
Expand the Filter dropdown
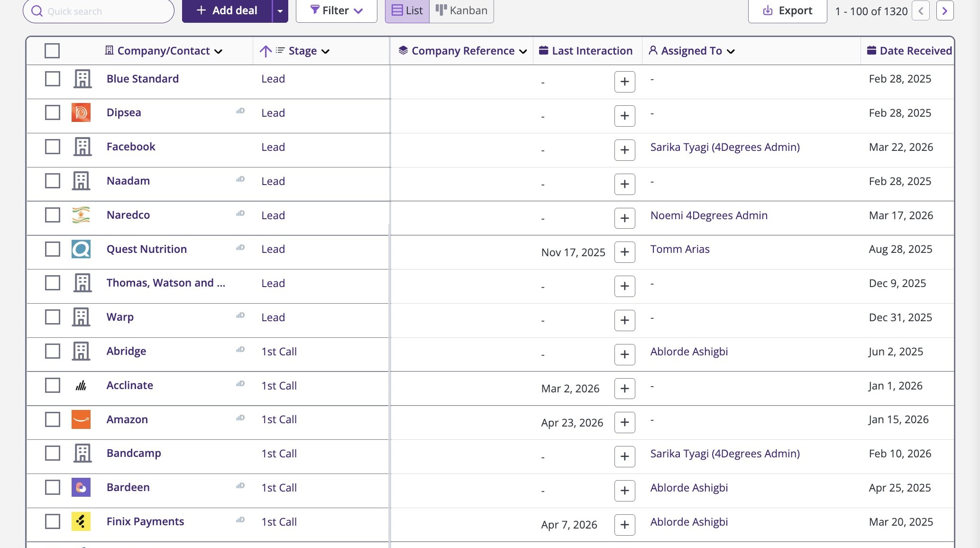click(336, 10)
